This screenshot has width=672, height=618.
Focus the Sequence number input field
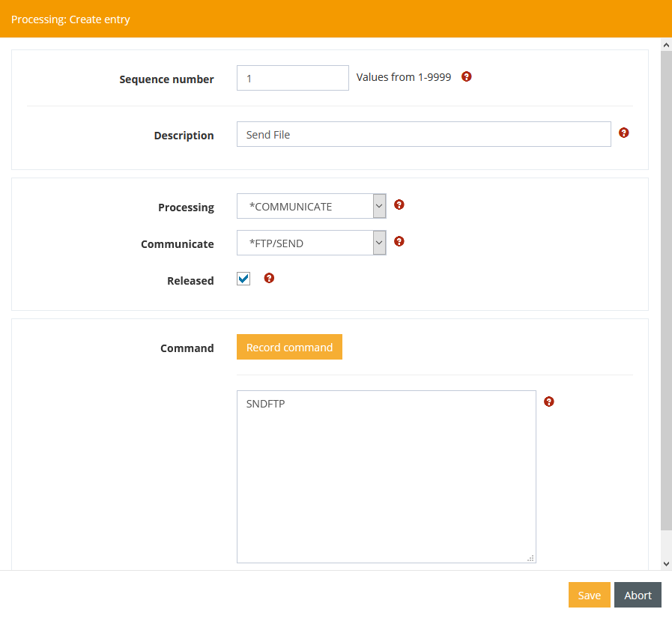tap(292, 78)
